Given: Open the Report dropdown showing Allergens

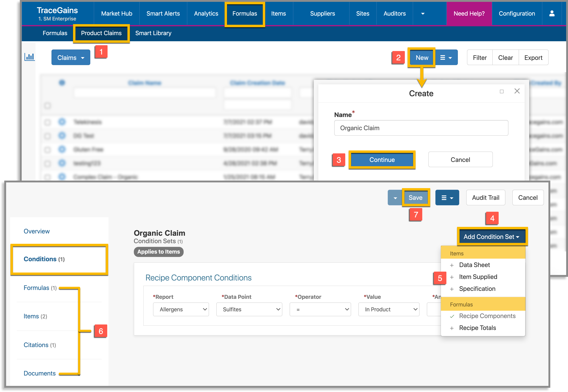Looking at the screenshot, I should [x=181, y=310].
